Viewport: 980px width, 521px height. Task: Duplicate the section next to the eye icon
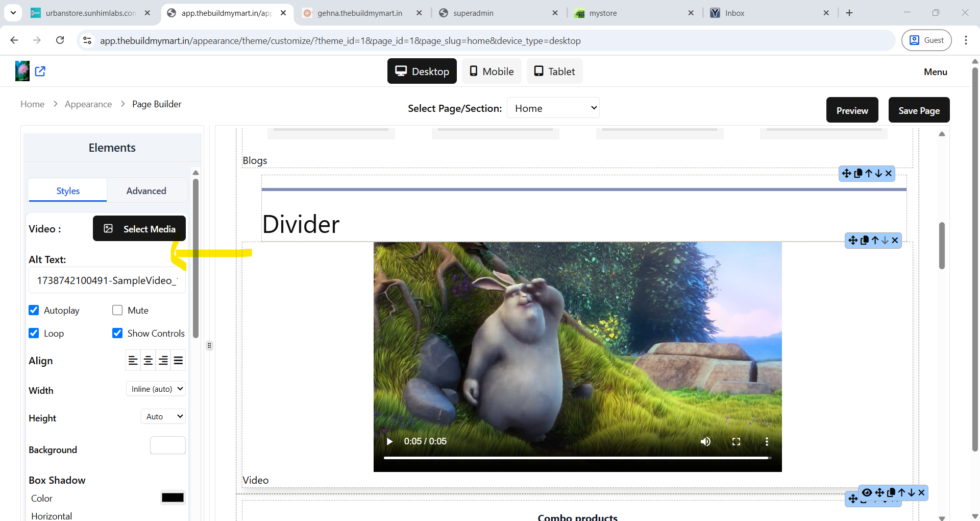pyautogui.click(x=891, y=492)
